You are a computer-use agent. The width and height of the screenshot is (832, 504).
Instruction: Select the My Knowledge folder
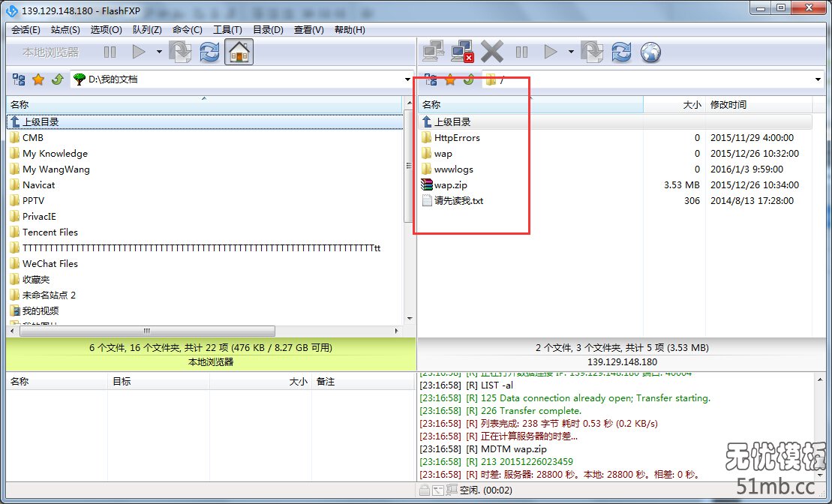click(49, 153)
